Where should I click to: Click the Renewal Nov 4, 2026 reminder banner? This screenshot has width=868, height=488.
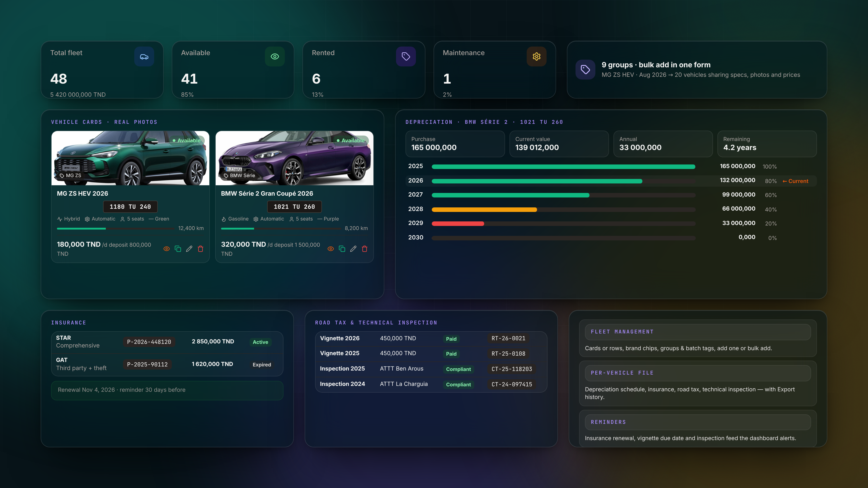click(x=167, y=390)
